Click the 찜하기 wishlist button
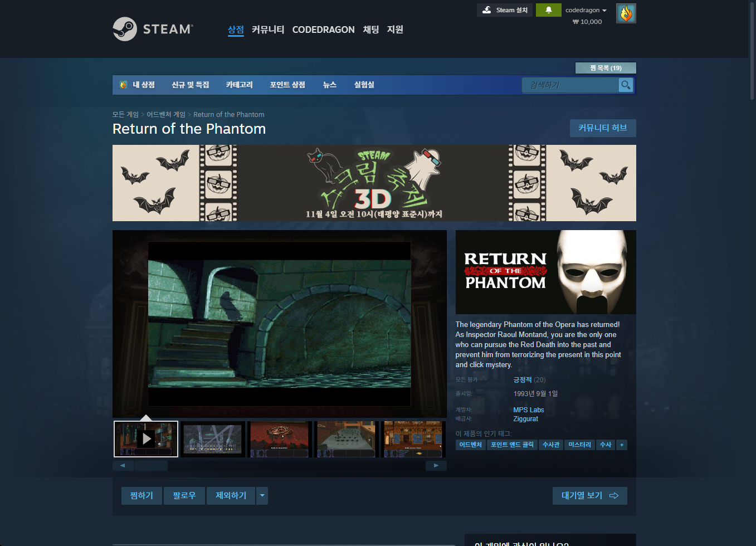The image size is (756, 546). coord(142,496)
